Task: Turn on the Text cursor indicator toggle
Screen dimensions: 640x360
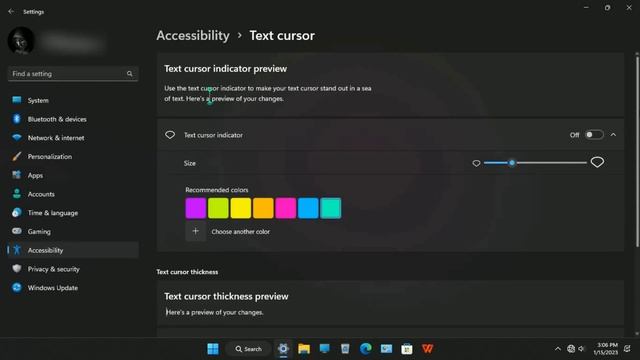Action: coord(594,135)
